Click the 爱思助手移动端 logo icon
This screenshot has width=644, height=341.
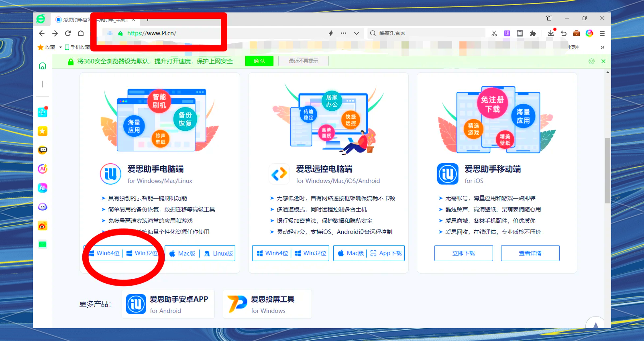pyautogui.click(x=448, y=174)
